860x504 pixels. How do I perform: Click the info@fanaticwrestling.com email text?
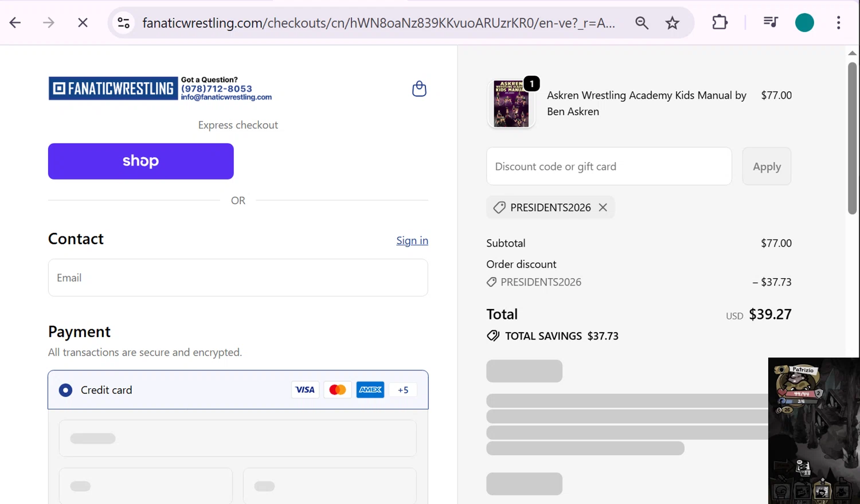point(226,97)
